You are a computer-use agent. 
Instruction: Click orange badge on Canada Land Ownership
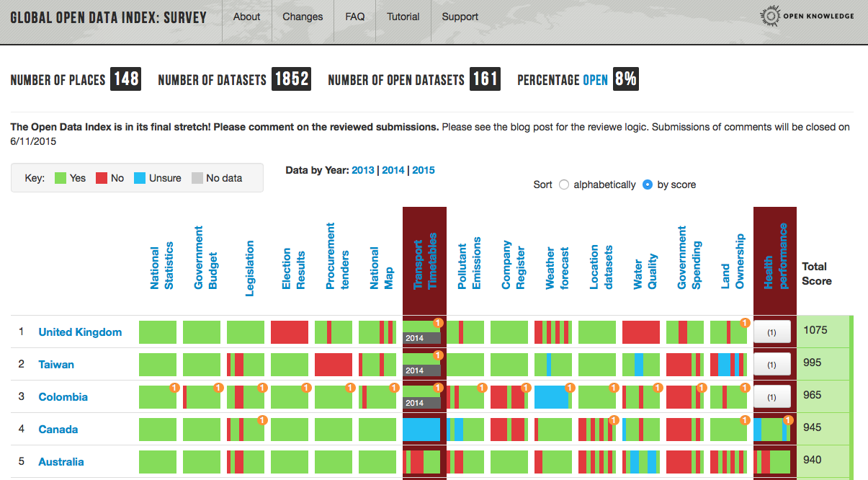(745, 420)
